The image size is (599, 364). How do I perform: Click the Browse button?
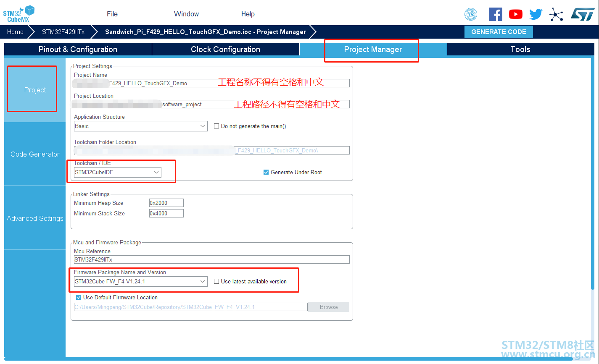pyautogui.click(x=329, y=307)
